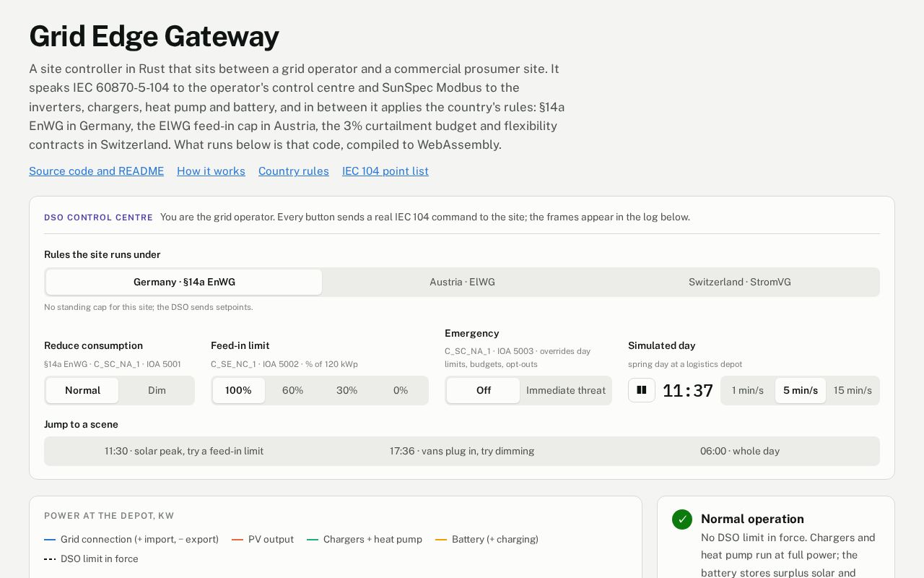
Task: Click the Rules the site runs under label
Action: tap(103, 254)
